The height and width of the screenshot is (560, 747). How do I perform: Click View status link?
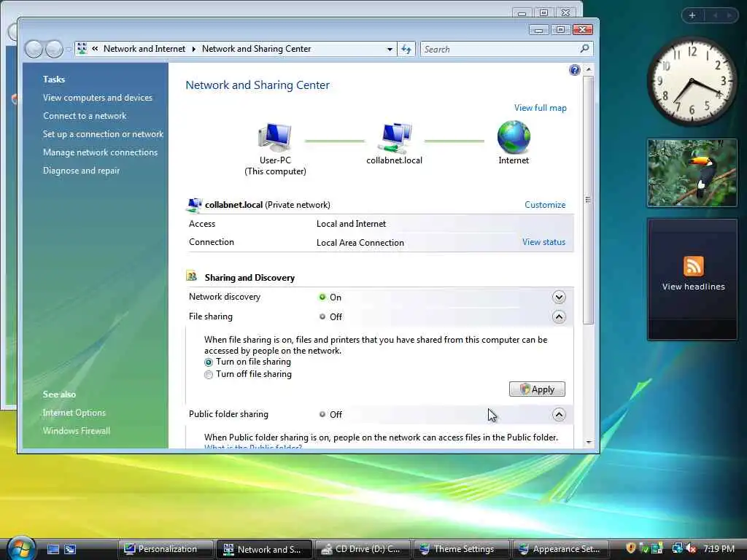pyautogui.click(x=543, y=242)
